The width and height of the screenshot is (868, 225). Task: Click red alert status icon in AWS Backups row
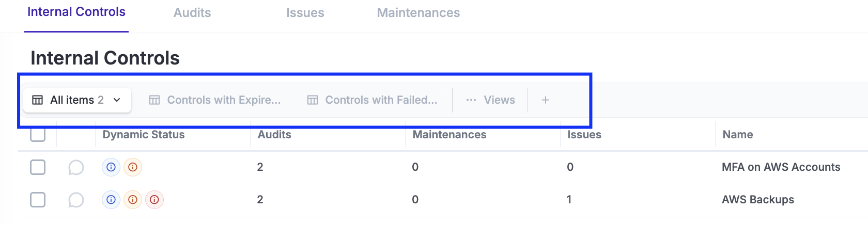click(154, 200)
